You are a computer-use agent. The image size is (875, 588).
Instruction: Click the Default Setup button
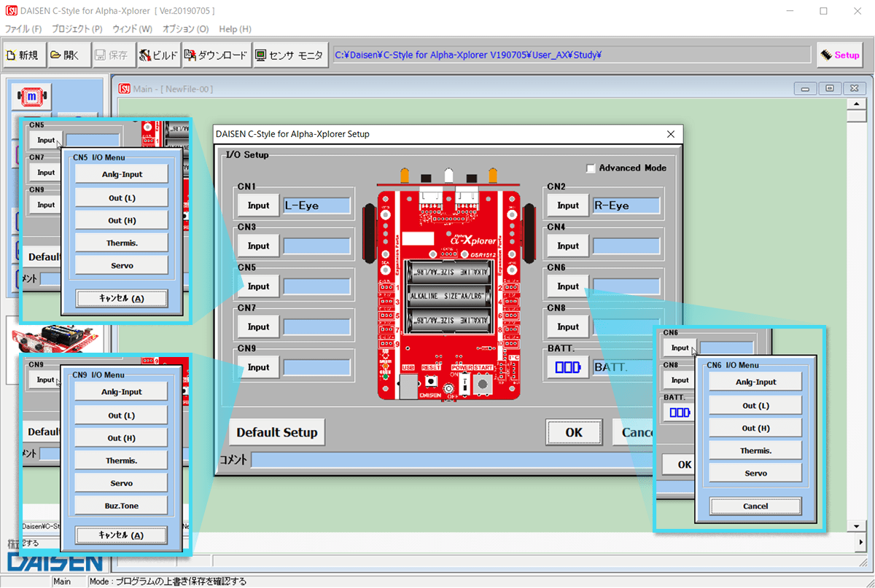[277, 432]
